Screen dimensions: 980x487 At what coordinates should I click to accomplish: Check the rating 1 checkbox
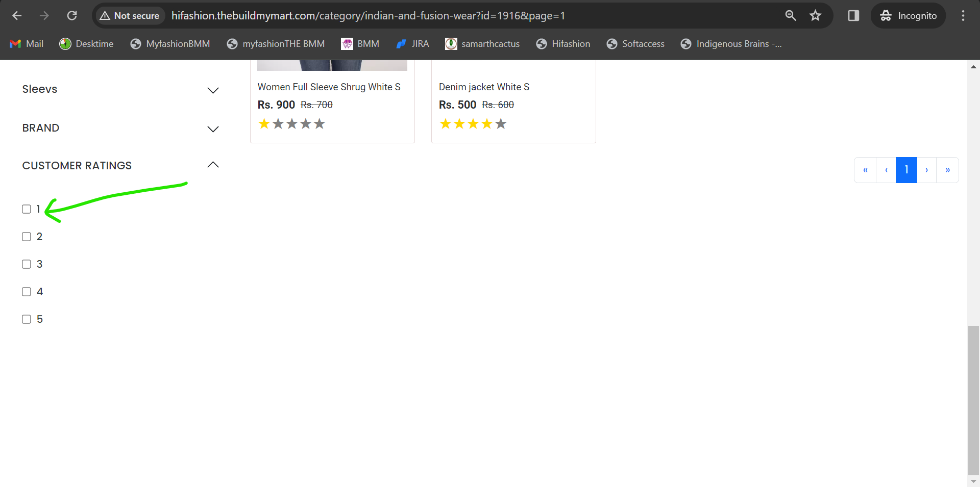tap(27, 209)
